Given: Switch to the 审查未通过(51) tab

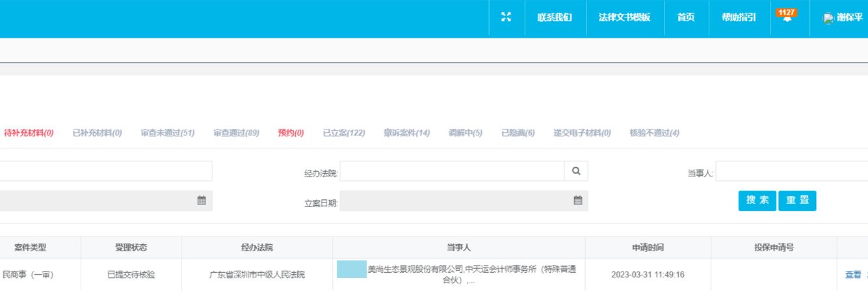Looking at the screenshot, I should point(167,133).
